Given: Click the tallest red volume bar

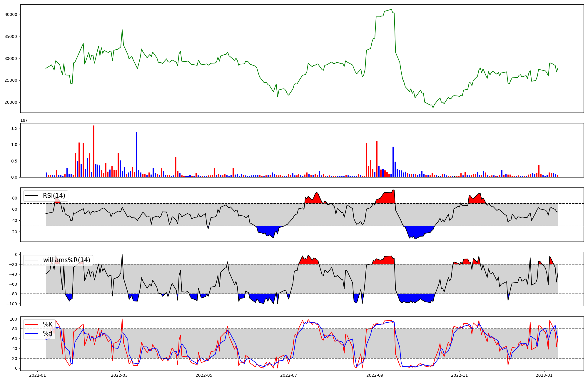Looking at the screenshot, I should pyautogui.click(x=93, y=151).
